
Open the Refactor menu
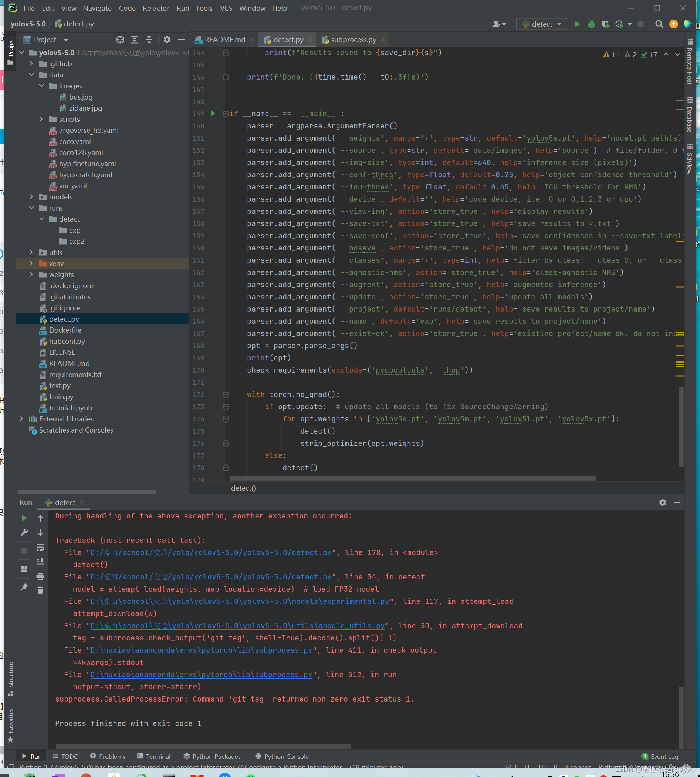click(156, 8)
